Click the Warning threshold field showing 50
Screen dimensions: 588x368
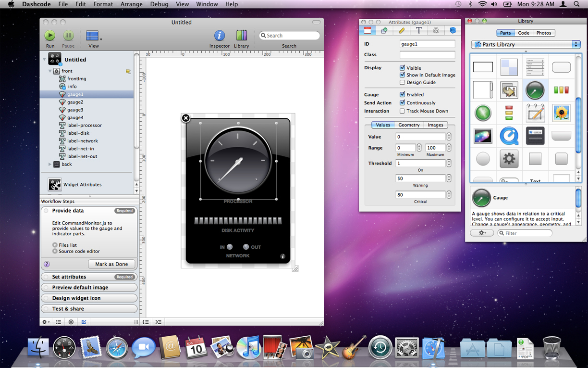(420, 178)
